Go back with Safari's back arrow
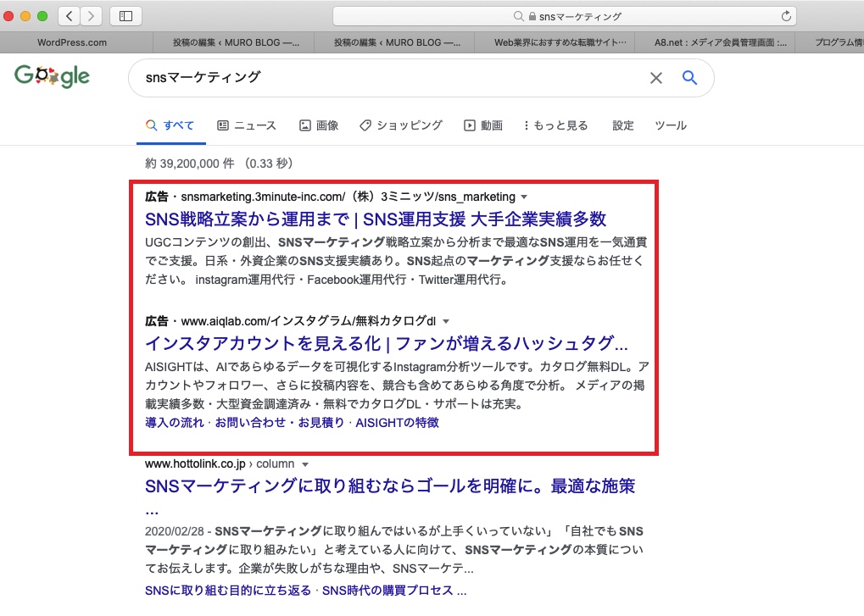The image size is (864, 616). [69, 16]
